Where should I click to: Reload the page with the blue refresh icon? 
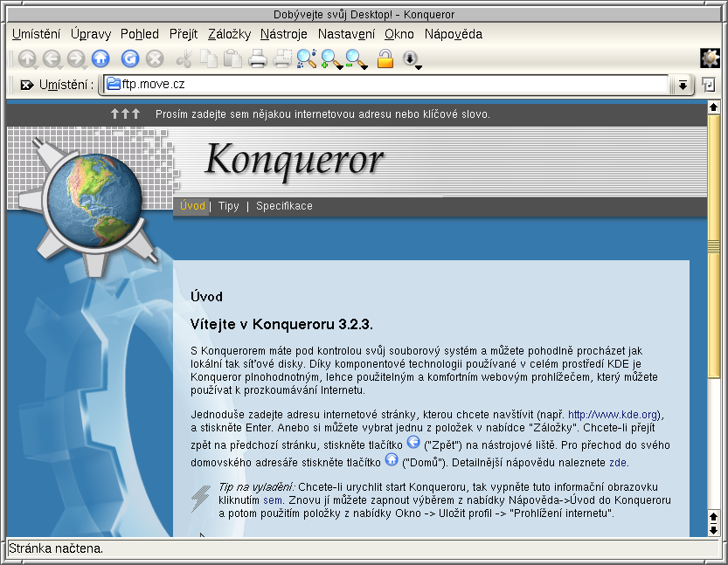click(x=130, y=59)
